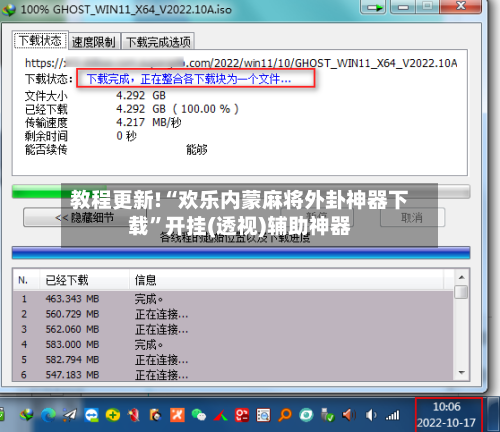
Task: Open the green plus 360 taskbar icon
Action: pyautogui.click(x=113, y=415)
